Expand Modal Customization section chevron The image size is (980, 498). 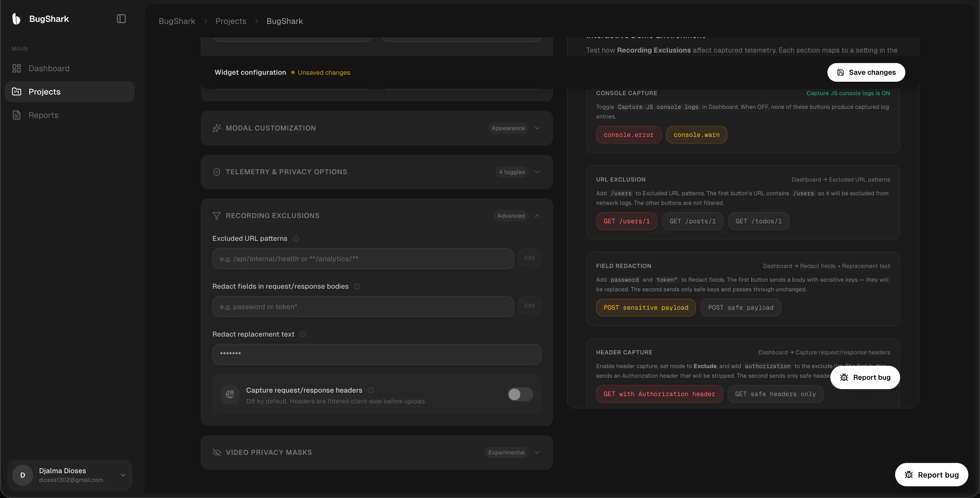click(x=537, y=128)
